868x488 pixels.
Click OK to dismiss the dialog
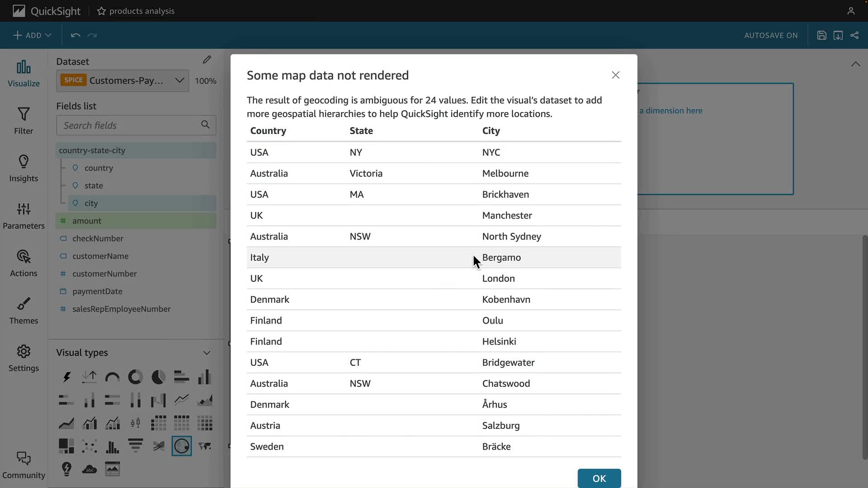[599, 478]
